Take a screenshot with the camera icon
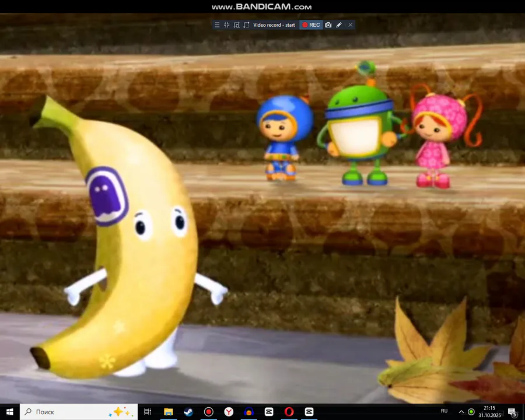 [328, 25]
